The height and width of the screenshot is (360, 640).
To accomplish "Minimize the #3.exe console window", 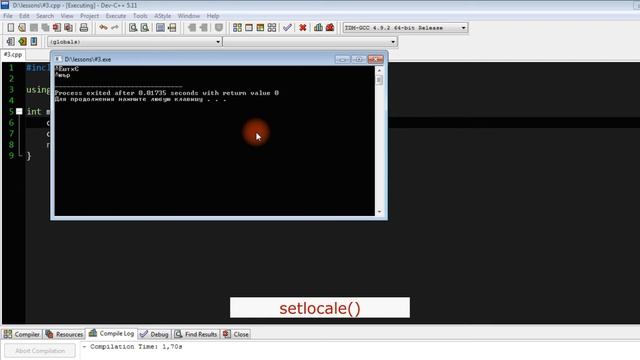I will [x=342, y=60].
